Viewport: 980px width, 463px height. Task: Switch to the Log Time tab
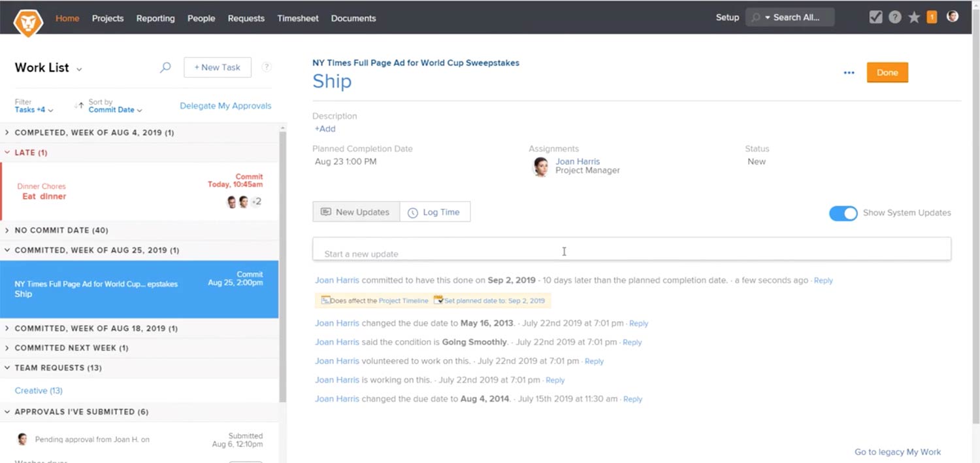(x=435, y=212)
